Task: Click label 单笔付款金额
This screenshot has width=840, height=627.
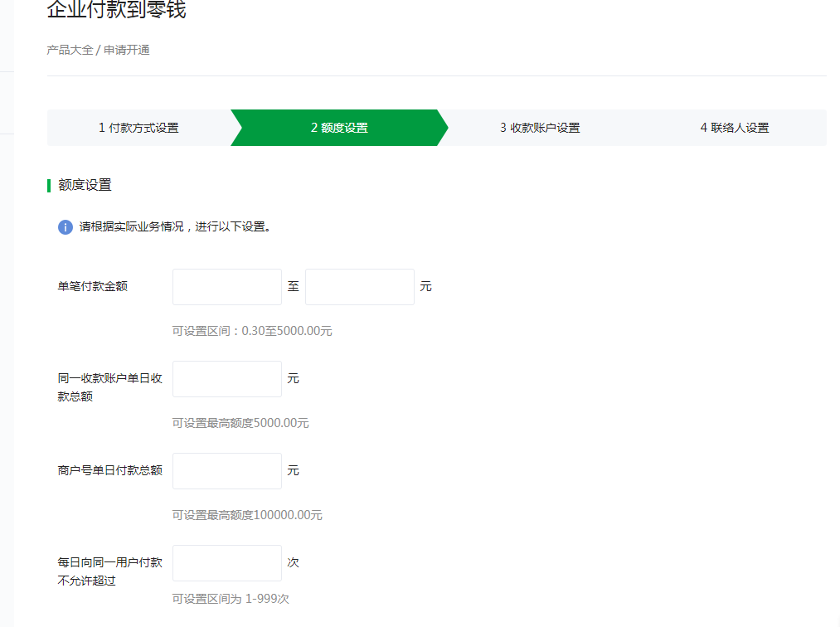Action: 93,287
